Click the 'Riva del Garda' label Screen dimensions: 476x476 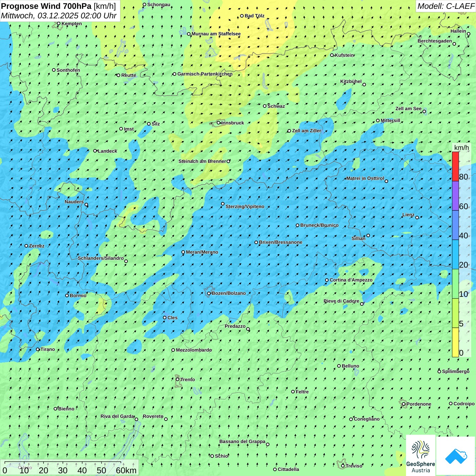[x=118, y=417]
